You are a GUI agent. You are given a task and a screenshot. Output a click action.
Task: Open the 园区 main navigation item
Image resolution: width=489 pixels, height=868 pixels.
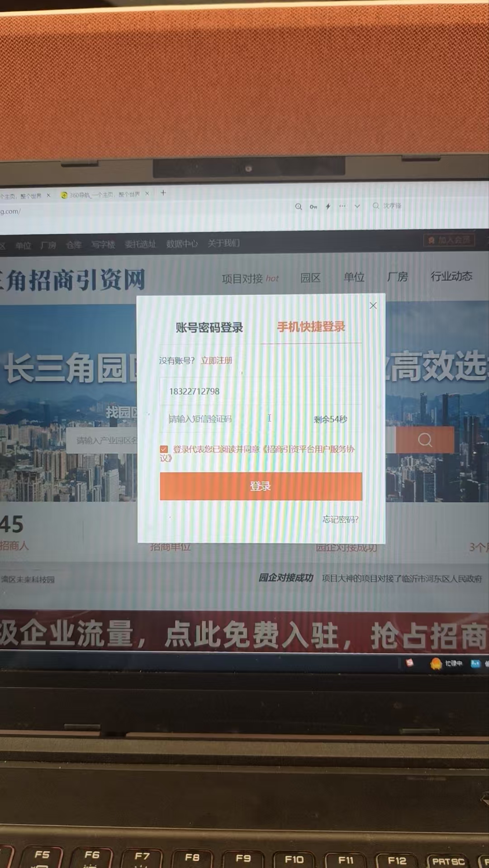click(310, 278)
